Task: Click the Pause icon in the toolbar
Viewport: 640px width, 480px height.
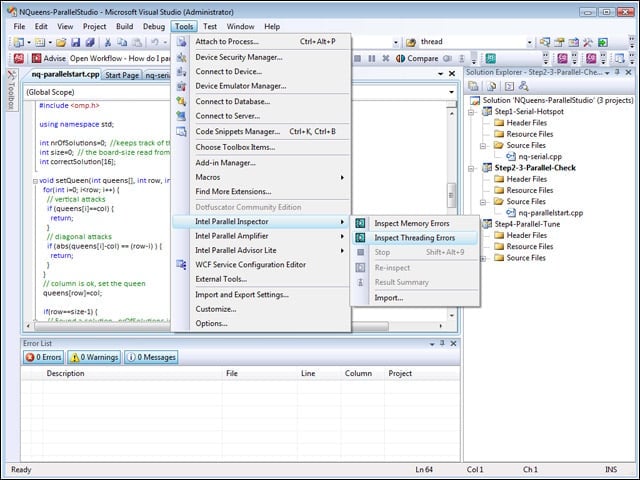Action: [371, 58]
